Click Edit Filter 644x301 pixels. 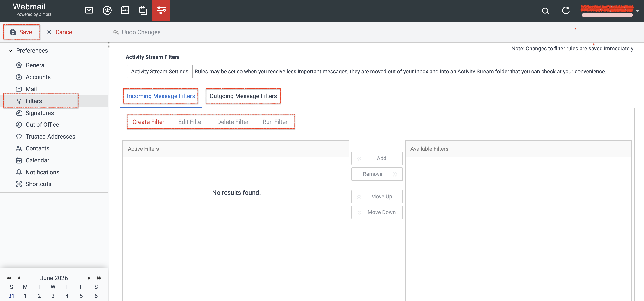190,122
